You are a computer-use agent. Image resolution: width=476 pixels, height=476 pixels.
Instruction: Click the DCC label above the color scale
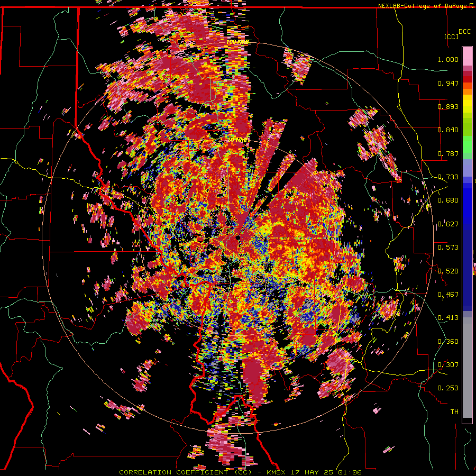click(465, 32)
